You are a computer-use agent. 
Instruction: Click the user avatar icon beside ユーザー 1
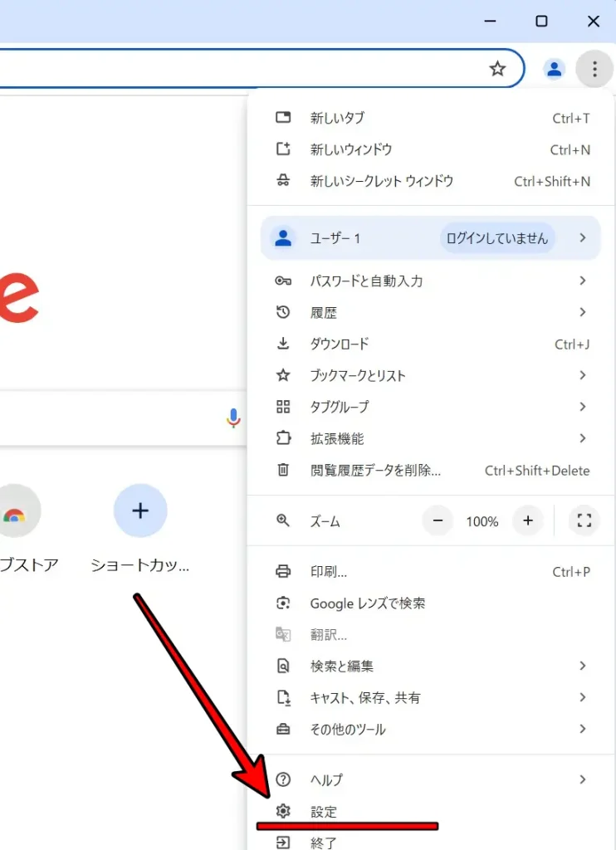[x=283, y=238]
